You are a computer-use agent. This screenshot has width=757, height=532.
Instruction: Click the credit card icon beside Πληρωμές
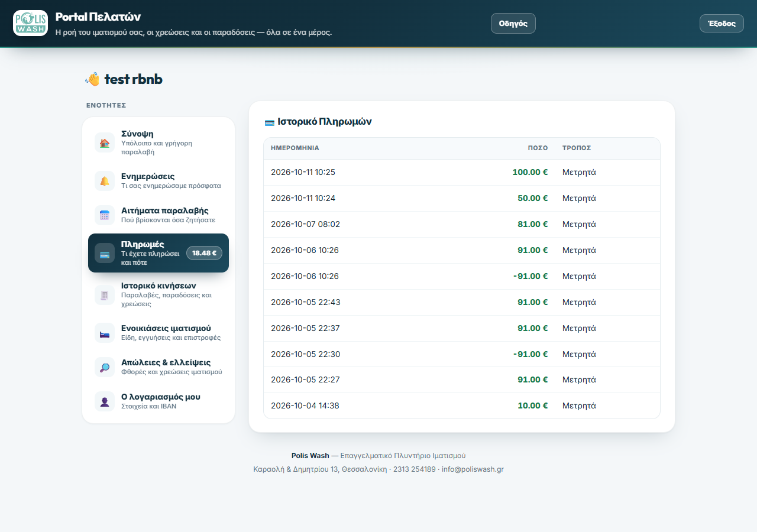(105, 253)
